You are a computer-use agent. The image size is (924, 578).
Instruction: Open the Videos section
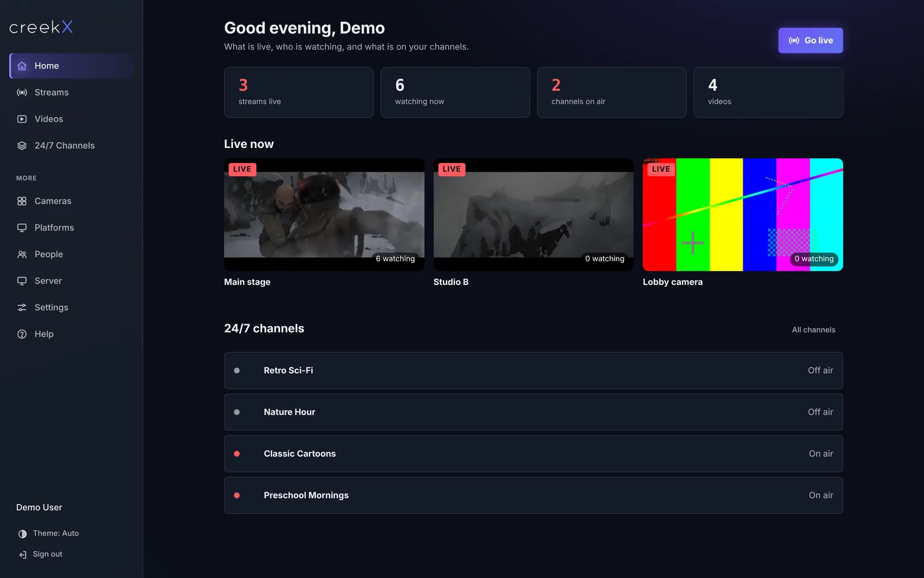(x=49, y=119)
